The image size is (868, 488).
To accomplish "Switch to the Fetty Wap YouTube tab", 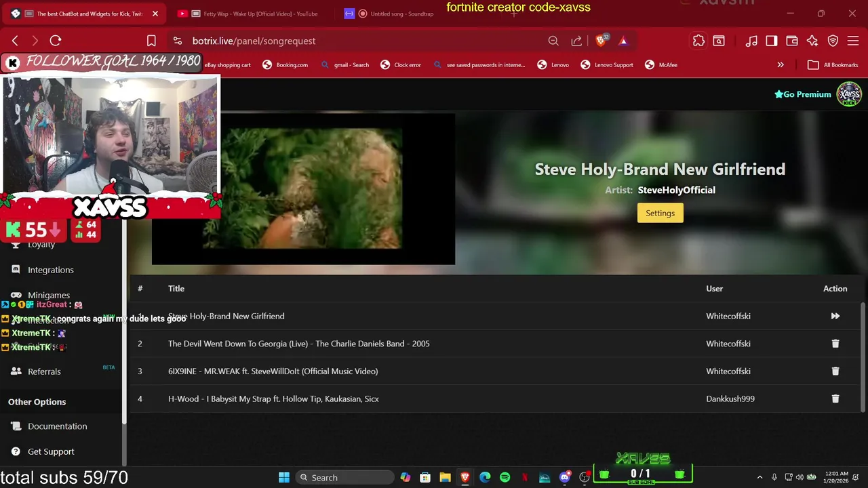I will pos(251,14).
